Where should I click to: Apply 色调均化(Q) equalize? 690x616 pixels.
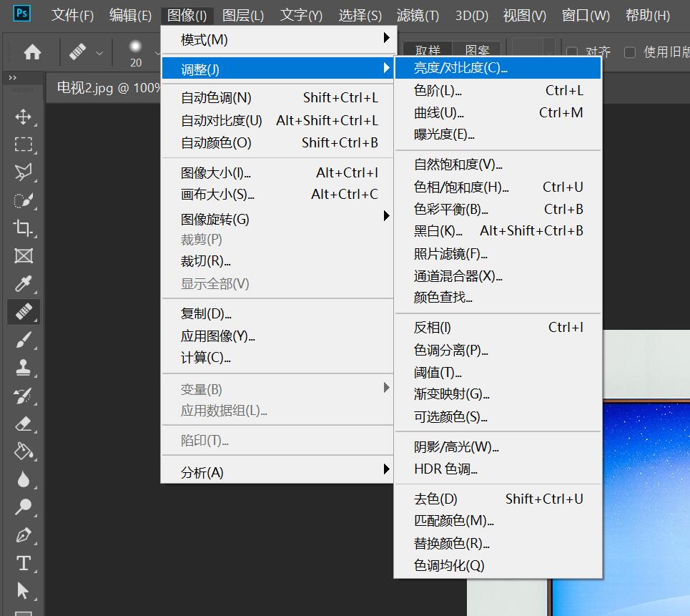[x=498, y=565]
